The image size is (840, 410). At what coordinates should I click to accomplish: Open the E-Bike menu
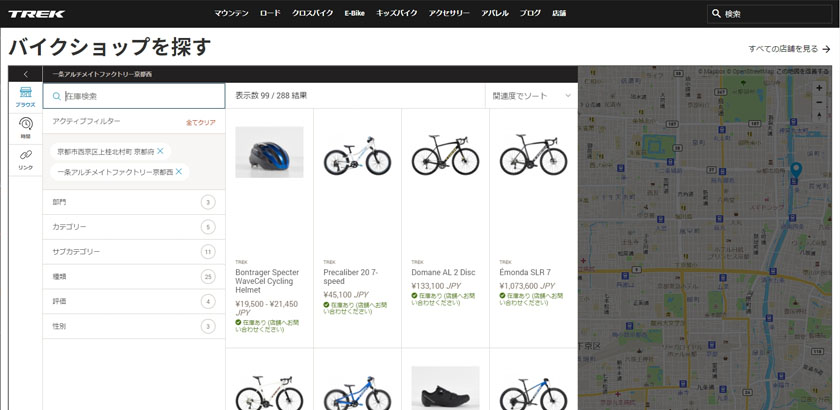[x=355, y=13]
